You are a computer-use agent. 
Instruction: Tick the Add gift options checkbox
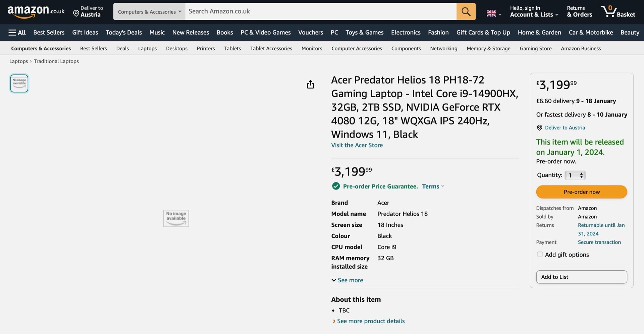(540, 255)
